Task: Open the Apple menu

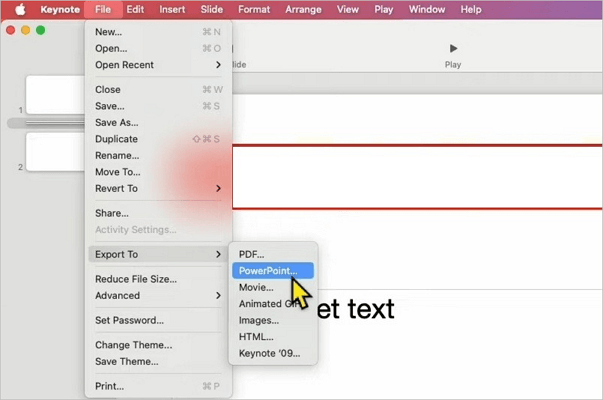Action: (x=20, y=9)
